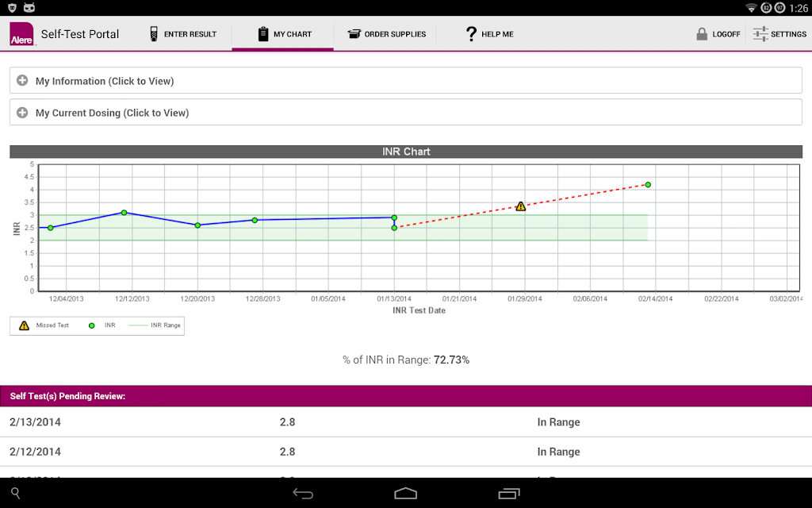This screenshot has height=508, width=812.
Task: Toggle INR series in chart legend
Action: coord(102,325)
